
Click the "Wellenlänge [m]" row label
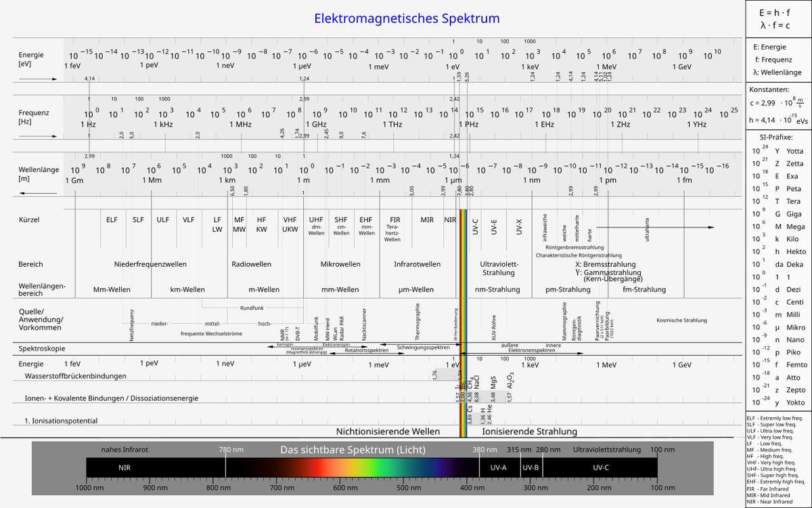(x=39, y=174)
